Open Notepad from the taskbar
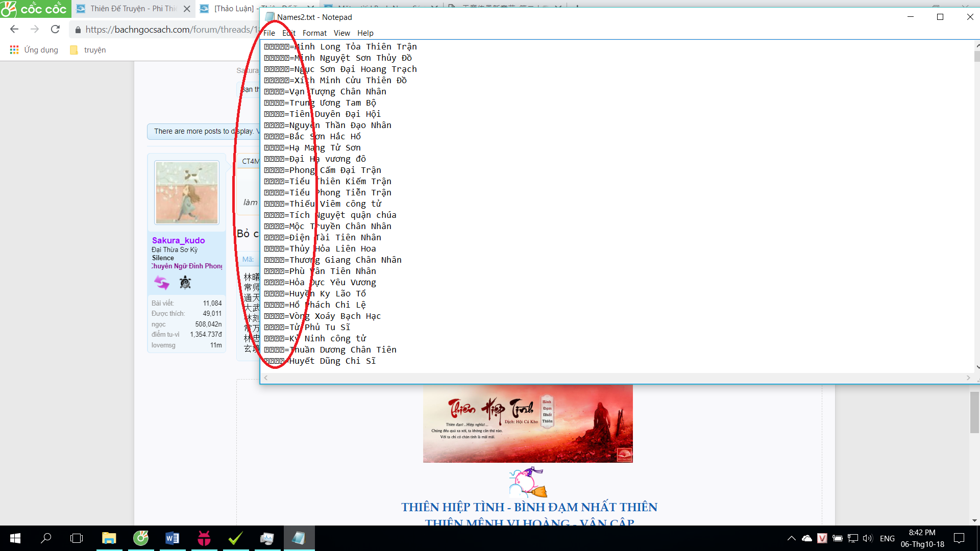980x551 pixels. click(x=299, y=538)
